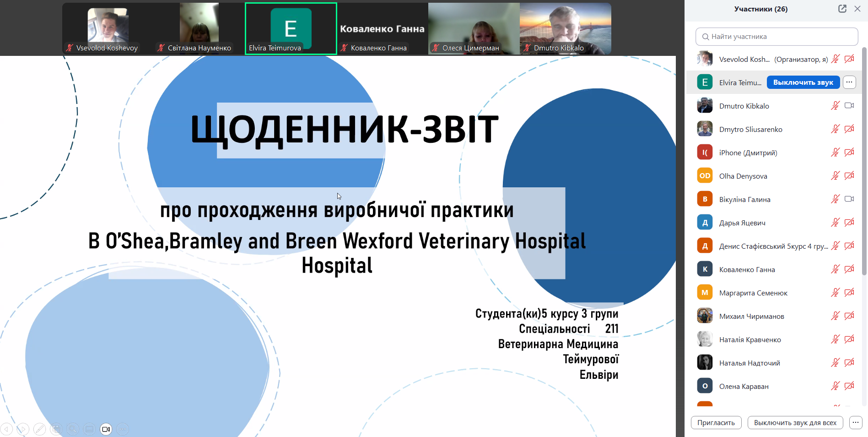Click the Участники (26) panel title
868x437 pixels.
pos(761,9)
